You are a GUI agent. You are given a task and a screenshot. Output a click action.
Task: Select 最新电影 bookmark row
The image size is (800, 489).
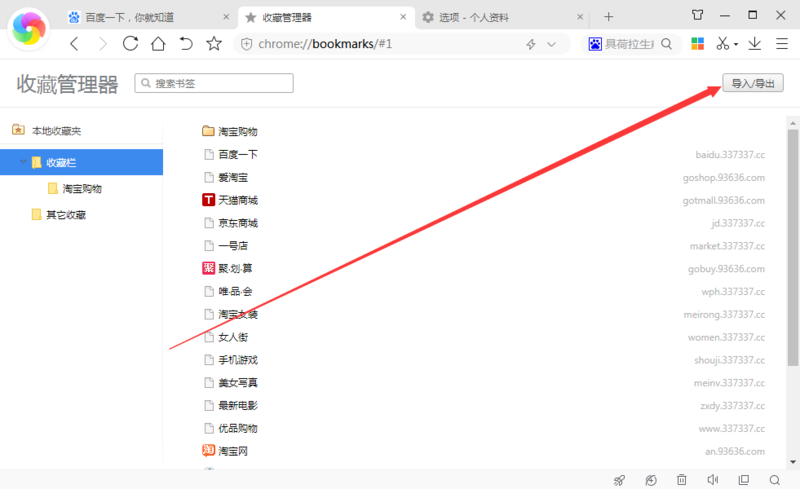(483, 405)
